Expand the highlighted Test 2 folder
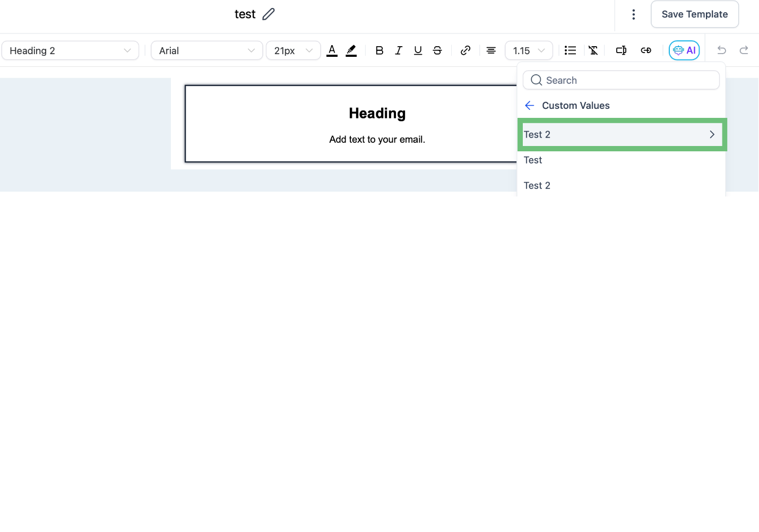 pos(622,135)
